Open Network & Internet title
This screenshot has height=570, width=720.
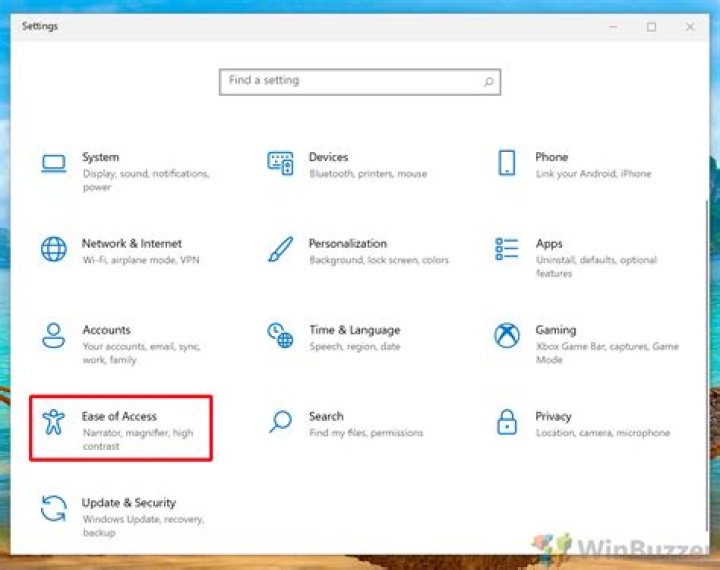point(132,243)
